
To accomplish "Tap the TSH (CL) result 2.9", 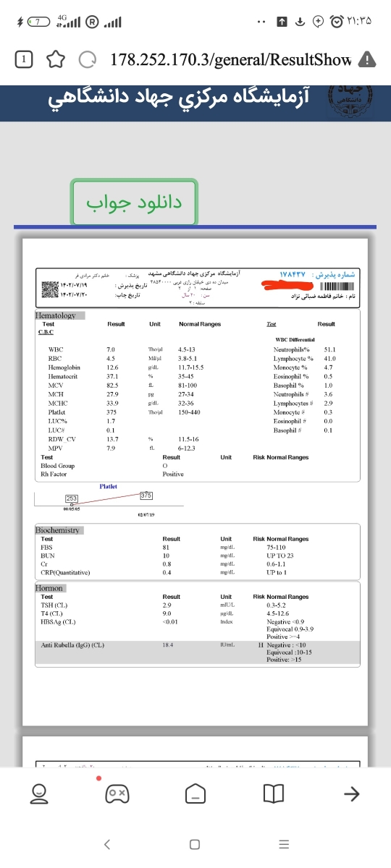I will [167, 604].
